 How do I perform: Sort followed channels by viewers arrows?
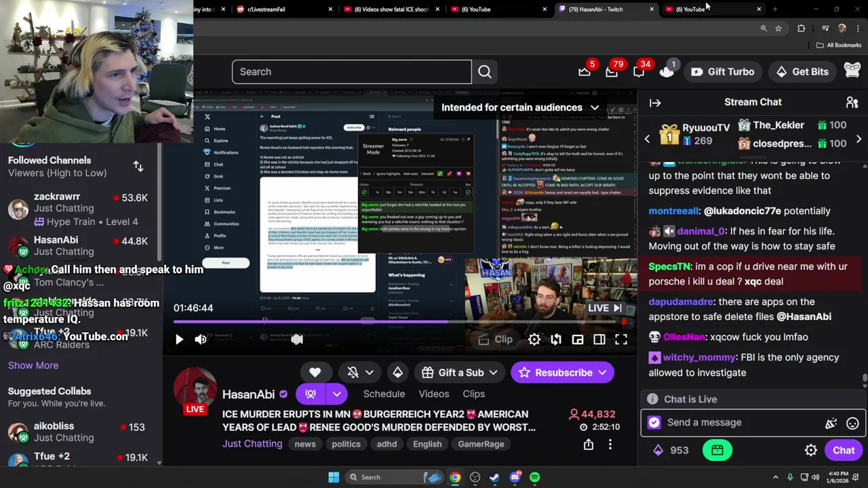pos(138,166)
